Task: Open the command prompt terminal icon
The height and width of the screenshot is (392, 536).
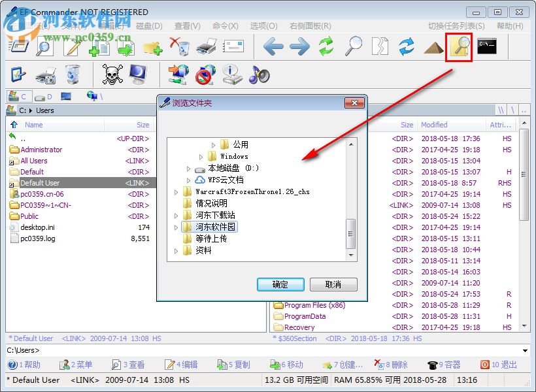Action: click(486, 47)
